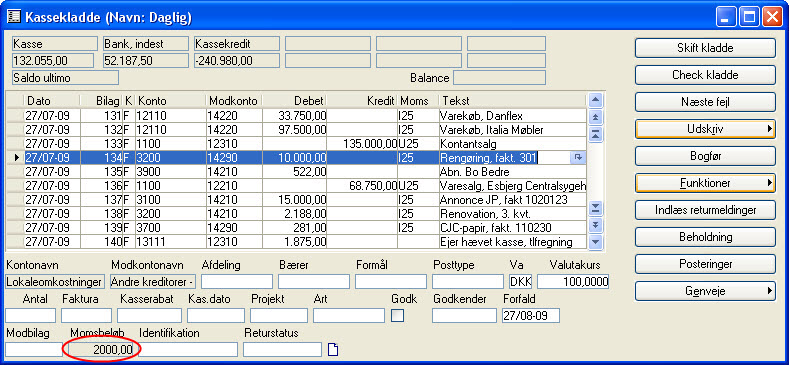
Task: Open the lookup icon in the Tekst cell
Action: [577, 158]
